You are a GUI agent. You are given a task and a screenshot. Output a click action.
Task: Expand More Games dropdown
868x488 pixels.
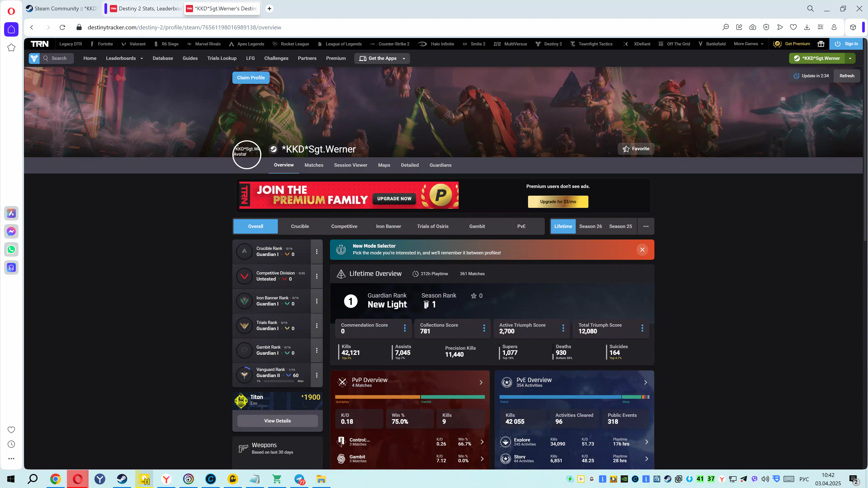(x=748, y=44)
